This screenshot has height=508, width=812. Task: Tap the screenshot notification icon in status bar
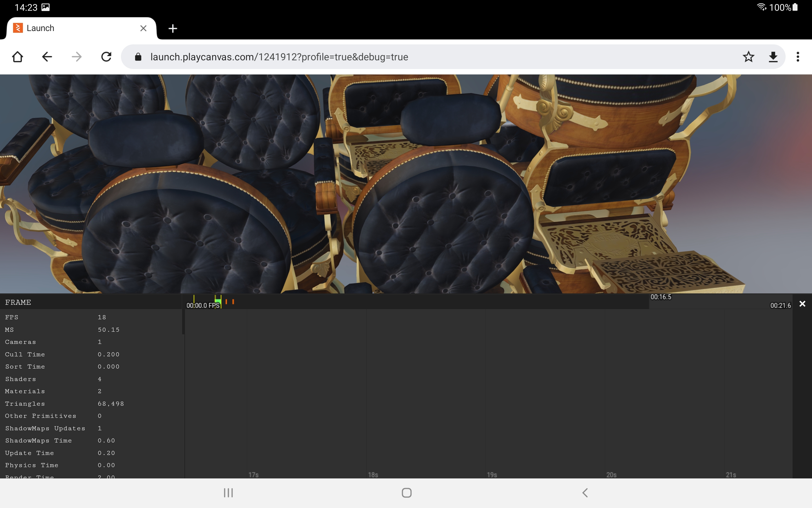45,7
